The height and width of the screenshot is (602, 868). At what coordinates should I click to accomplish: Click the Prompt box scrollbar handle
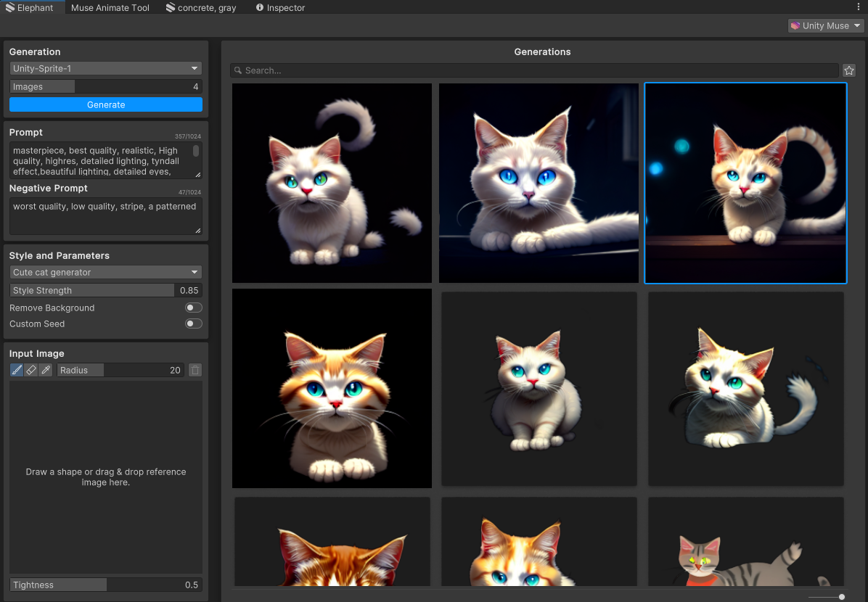point(195,151)
